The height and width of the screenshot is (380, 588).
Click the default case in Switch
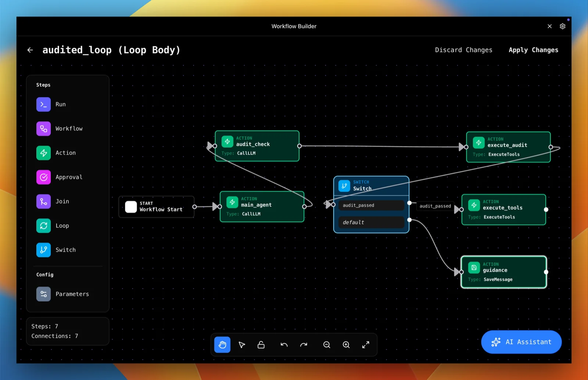click(x=371, y=222)
